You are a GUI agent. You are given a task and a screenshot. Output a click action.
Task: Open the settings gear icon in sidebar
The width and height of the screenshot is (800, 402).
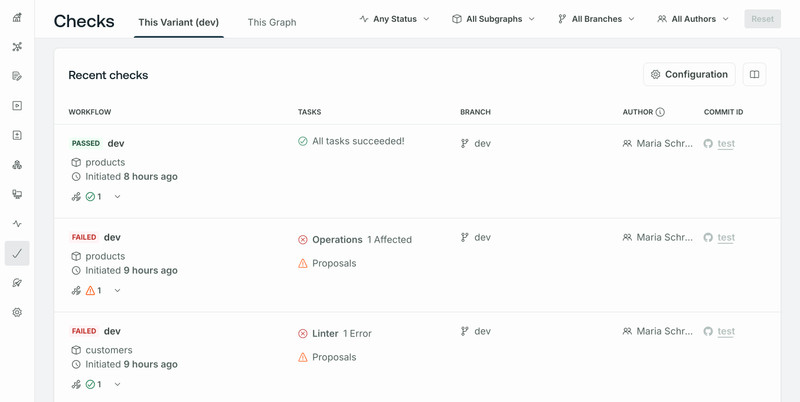(17, 312)
